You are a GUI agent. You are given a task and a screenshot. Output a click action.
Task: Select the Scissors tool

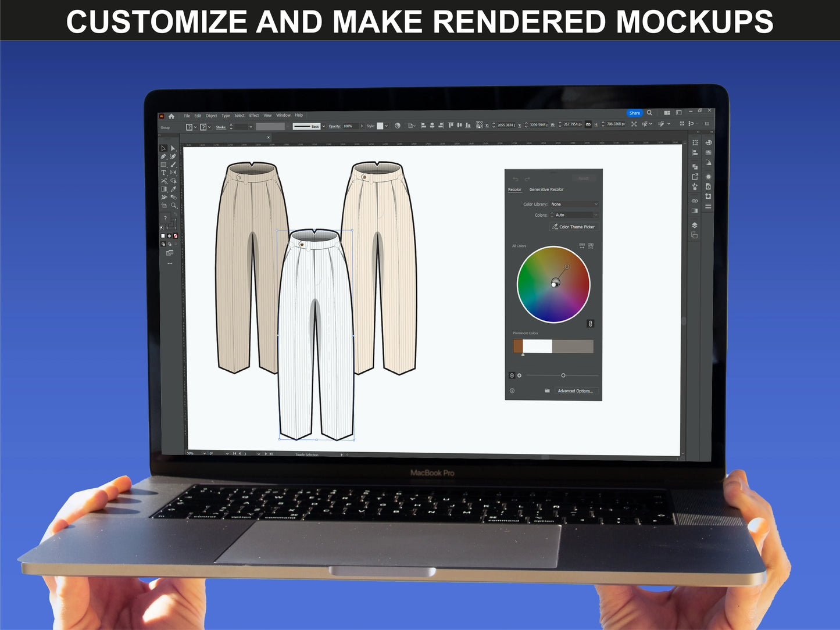164,181
